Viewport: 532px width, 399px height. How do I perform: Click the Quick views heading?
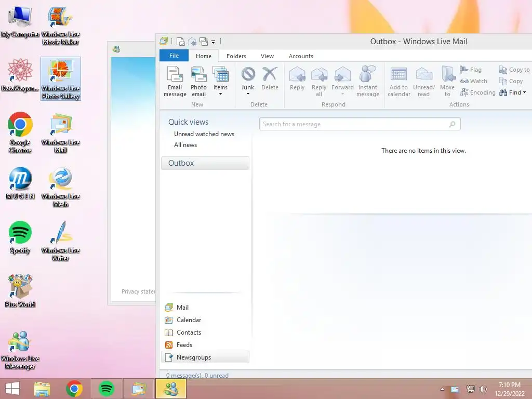coord(188,122)
